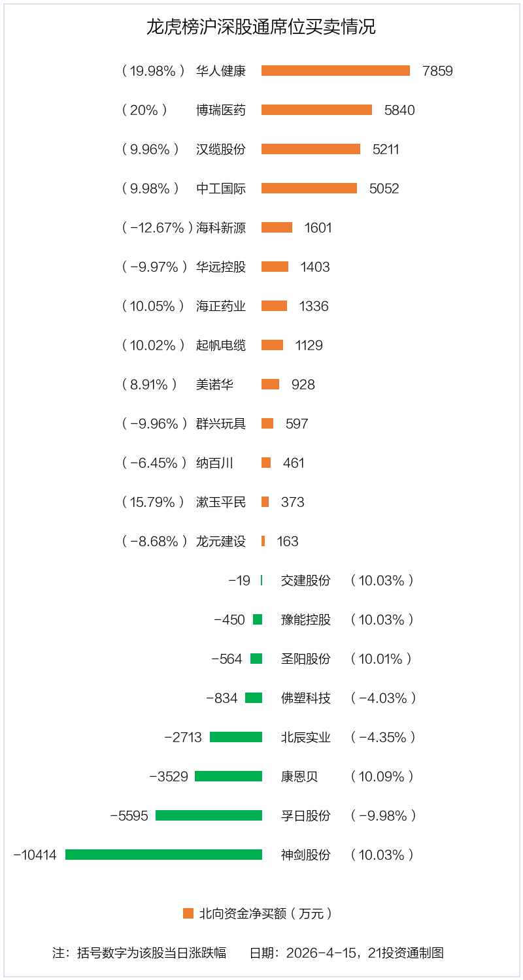Click the 7859 value next to 华人健康
This screenshot has width=523, height=980.
437,71
